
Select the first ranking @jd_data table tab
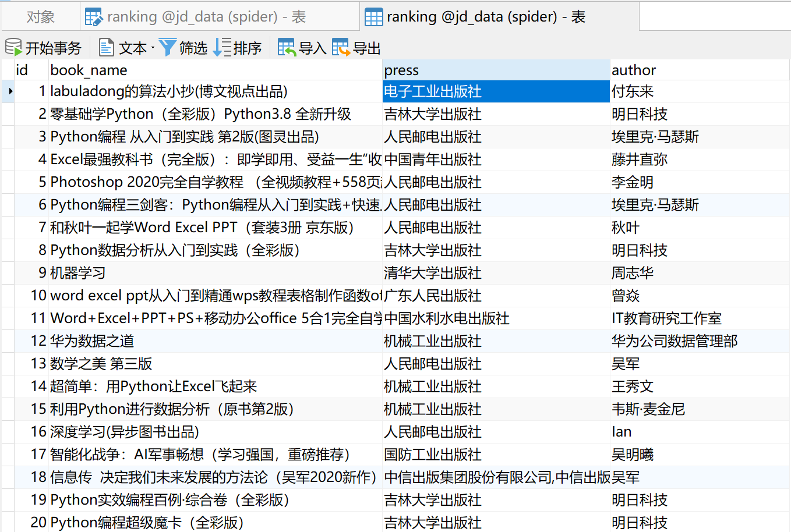[220, 16]
